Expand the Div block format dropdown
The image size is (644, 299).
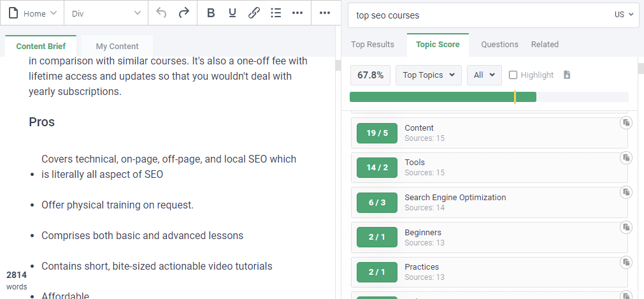(106, 13)
